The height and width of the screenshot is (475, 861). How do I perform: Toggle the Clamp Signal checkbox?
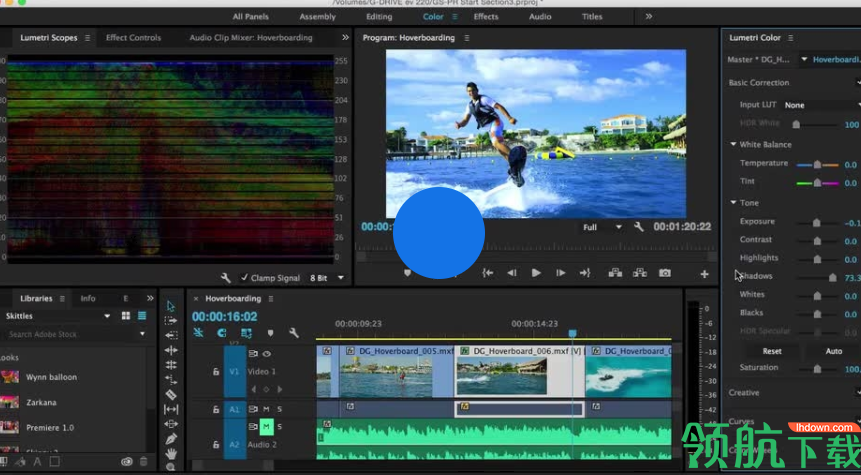tap(244, 278)
